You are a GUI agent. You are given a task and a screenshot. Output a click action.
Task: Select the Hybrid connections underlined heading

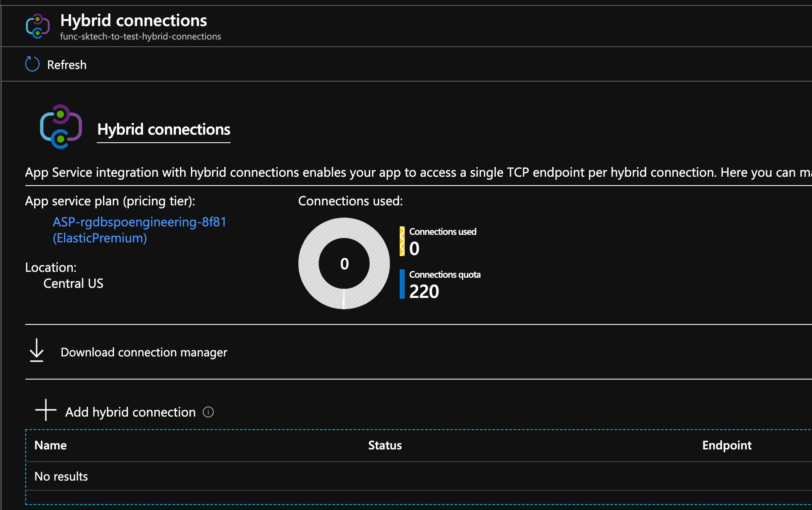tap(164, 130)
